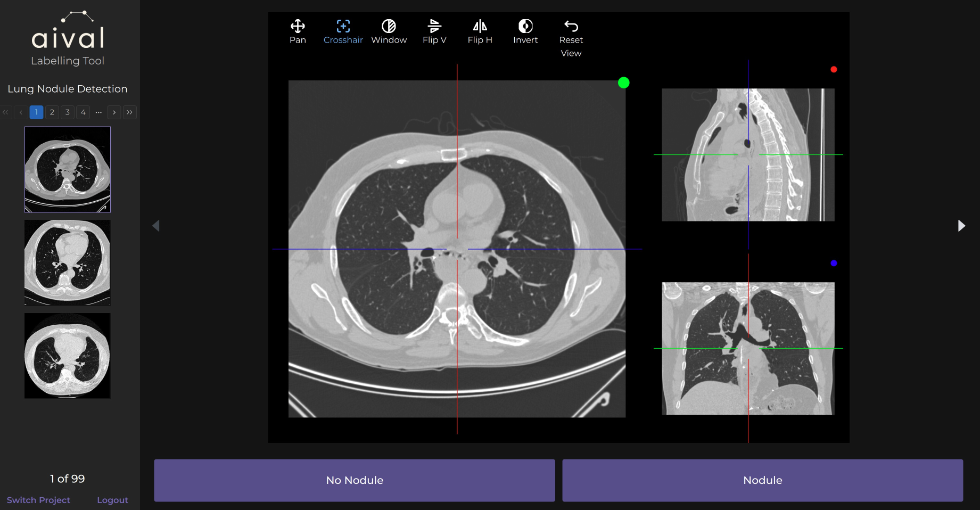Click the red dot on the sagittal view
Screen dimensions: 980x510
(x=834, y=69)
